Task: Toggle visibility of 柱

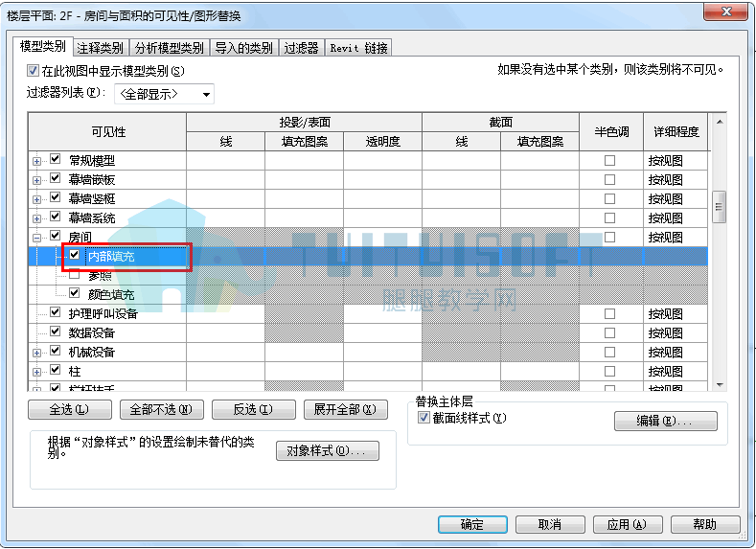Action: [56, 370]
